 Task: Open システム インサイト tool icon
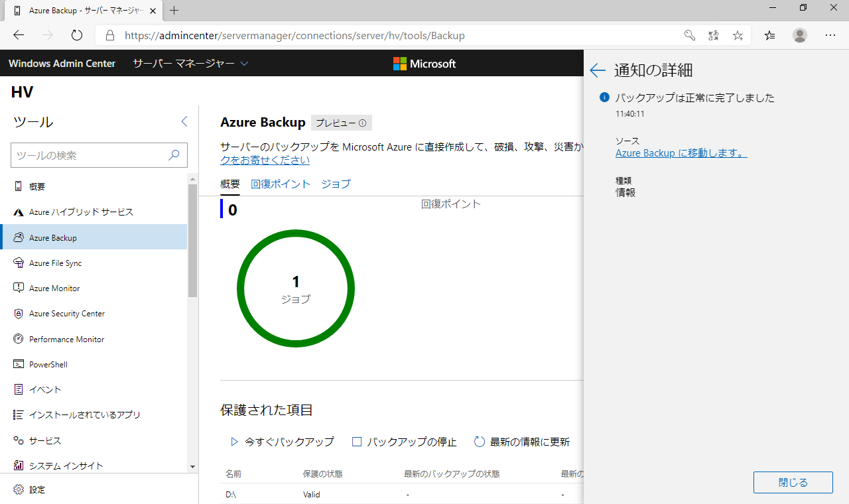coord(18,466)
